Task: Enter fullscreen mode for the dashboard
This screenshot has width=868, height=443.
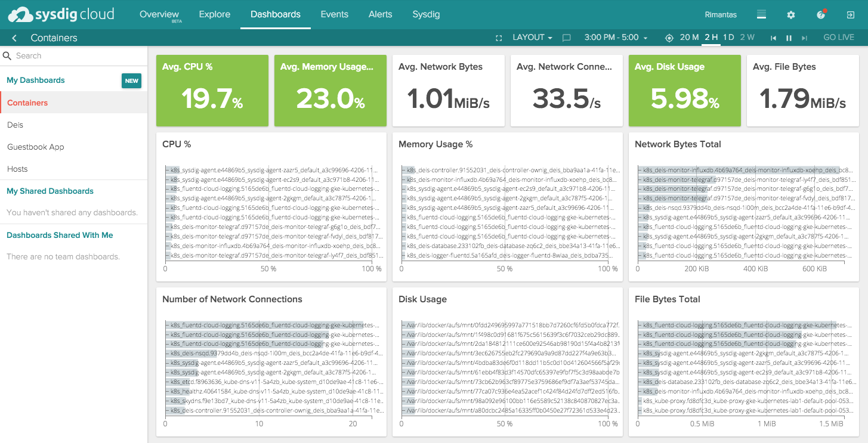Action: click(499, 37)
